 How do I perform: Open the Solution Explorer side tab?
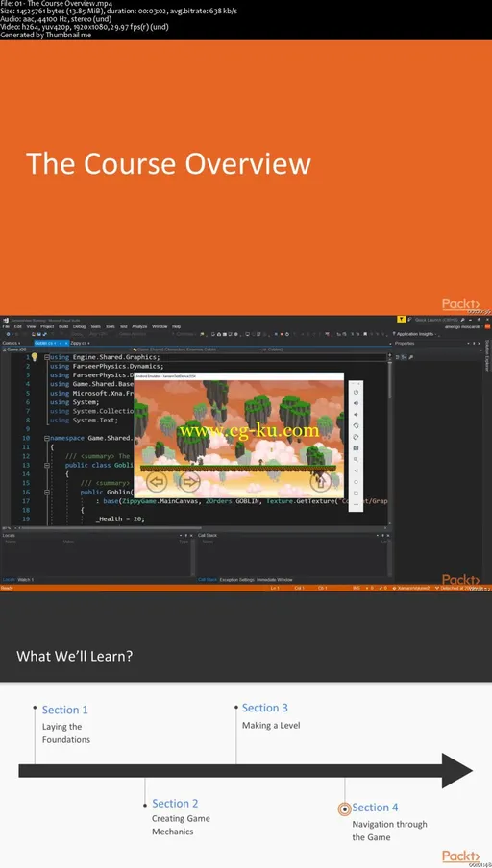487,355
